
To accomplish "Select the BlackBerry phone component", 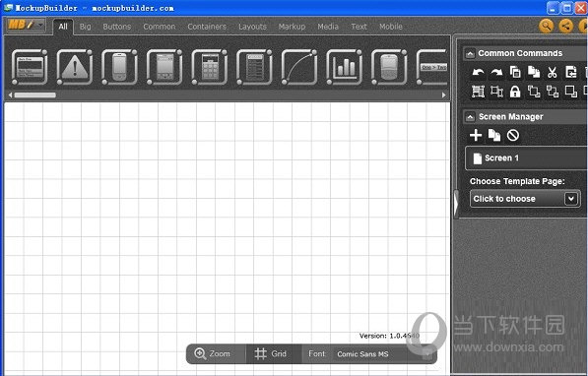I will click(x=390, y=67).
